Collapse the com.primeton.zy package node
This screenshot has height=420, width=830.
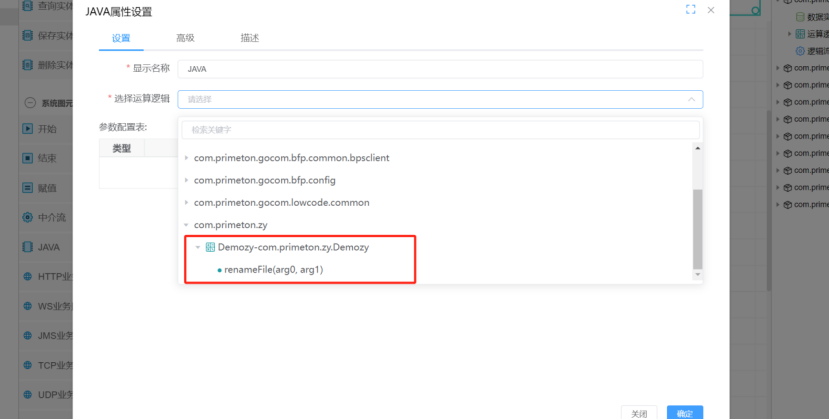point(186,225)
